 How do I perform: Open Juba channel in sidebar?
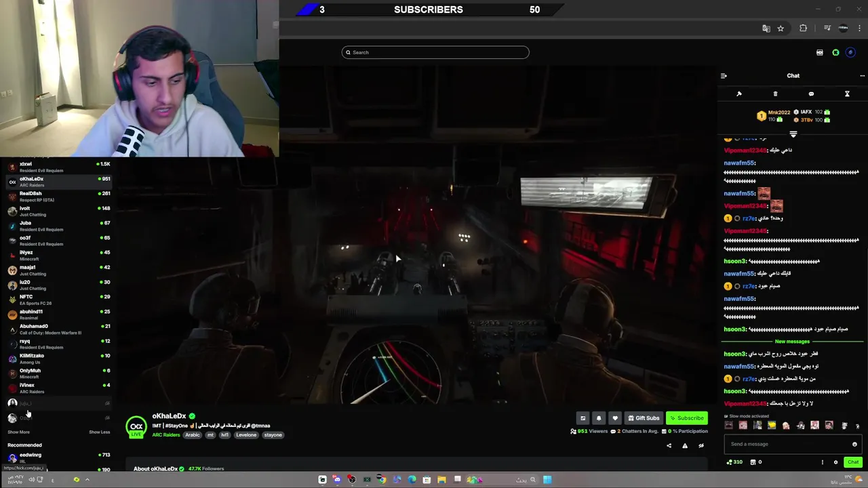pyautogui.click(x=58, y=226)
